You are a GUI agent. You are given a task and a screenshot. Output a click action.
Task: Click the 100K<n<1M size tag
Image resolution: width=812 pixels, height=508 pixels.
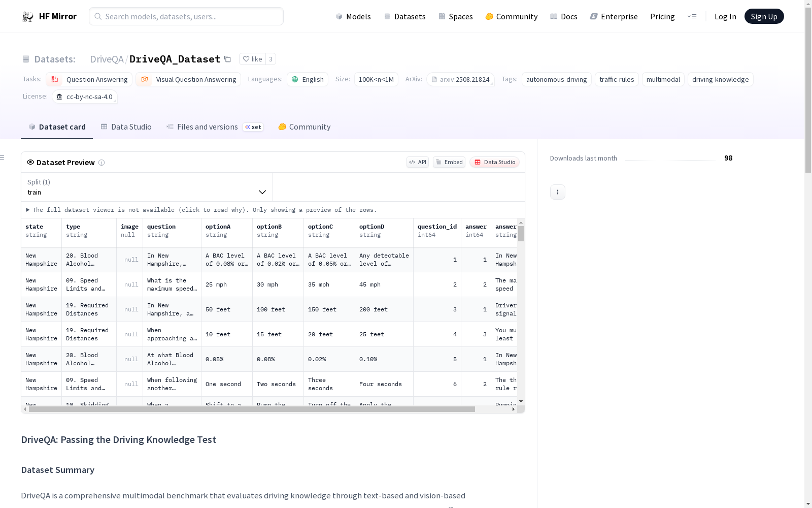376,79
